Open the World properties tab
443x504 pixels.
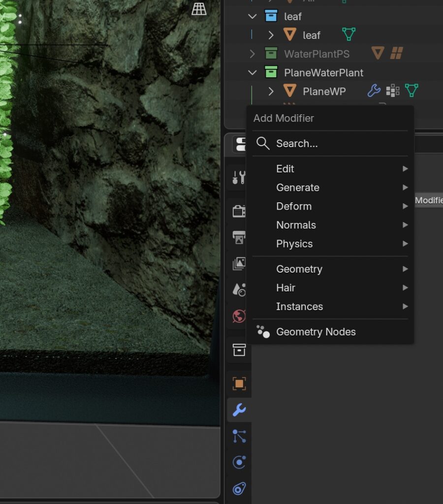(x=239, y=315)
